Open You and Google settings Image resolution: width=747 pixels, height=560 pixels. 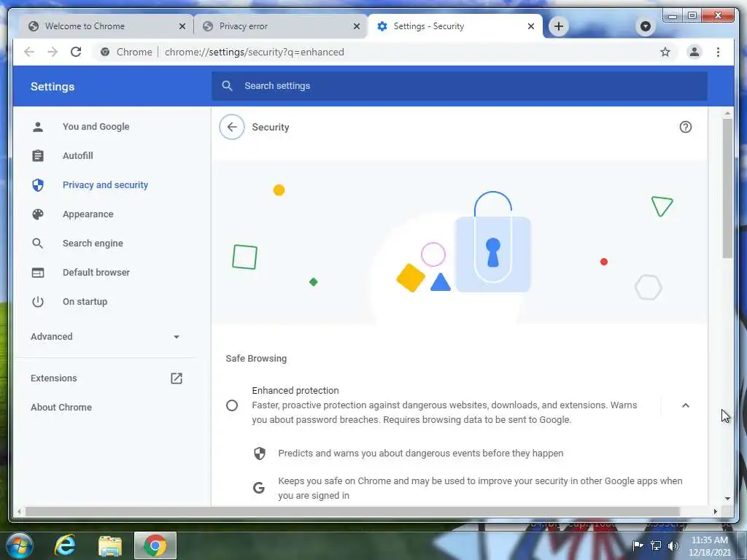pos(96,127)
